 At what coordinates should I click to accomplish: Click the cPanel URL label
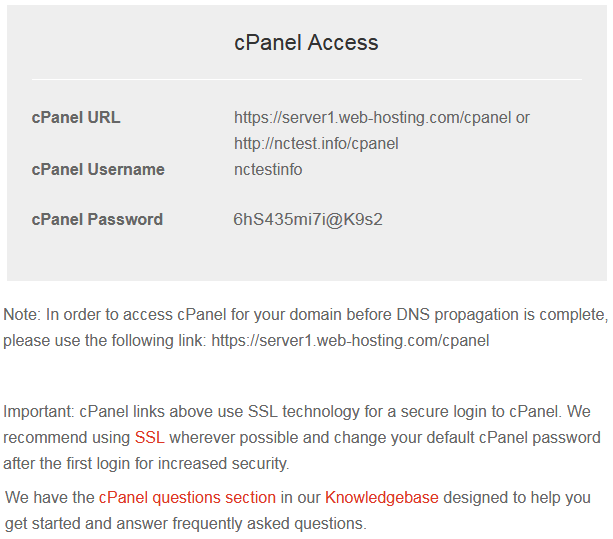(76, 118)
